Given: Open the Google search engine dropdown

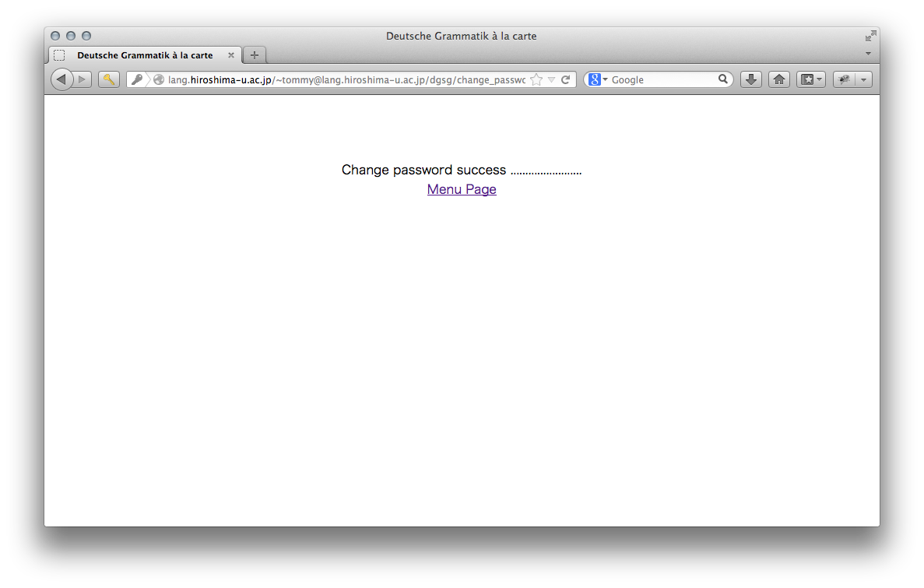Looking at the screenshot, I should click(x=598, y=79).
